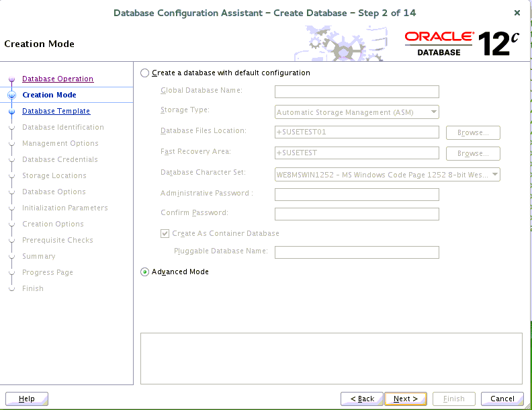Open Help for this wizard
532x410 pixels.
tap(27, 399)
